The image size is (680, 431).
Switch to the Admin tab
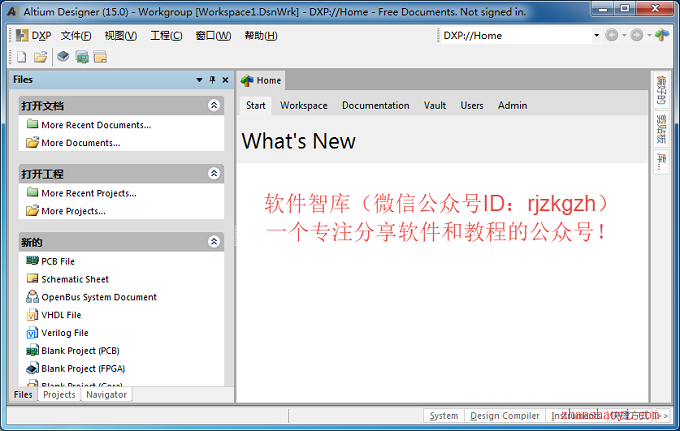point(512,105)
